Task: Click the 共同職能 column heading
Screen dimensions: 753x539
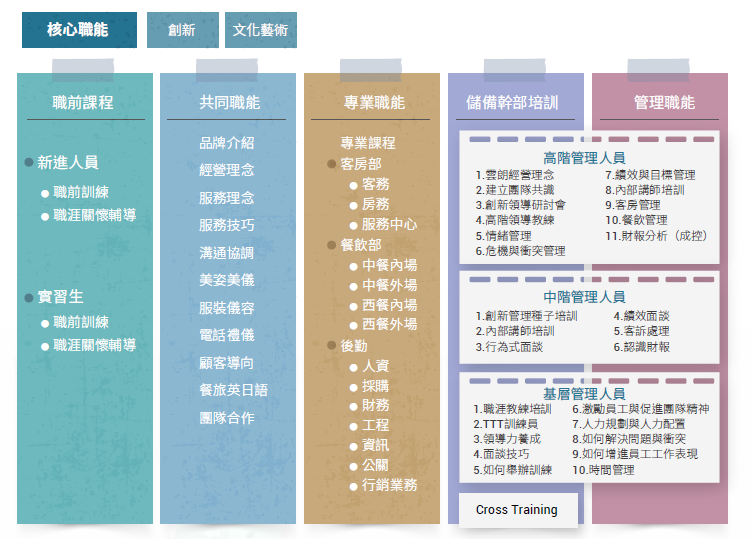Action: tap(230, 102)
